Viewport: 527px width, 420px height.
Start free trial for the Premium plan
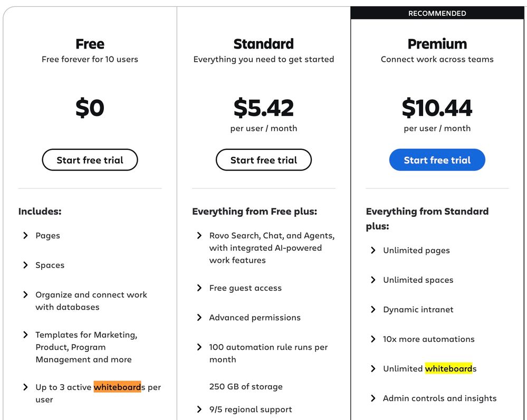pyautogui.click(x=437, y=160)
